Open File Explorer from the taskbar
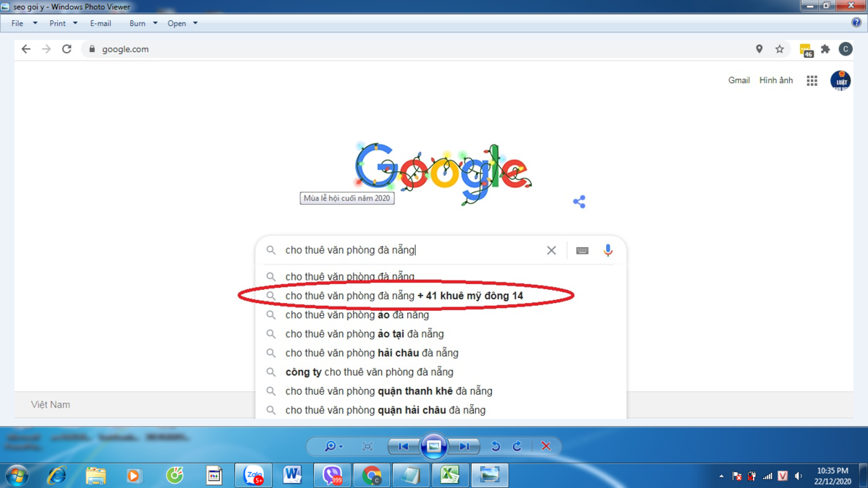This screenshot has height=488, width=868. click(x=95, y=476)
